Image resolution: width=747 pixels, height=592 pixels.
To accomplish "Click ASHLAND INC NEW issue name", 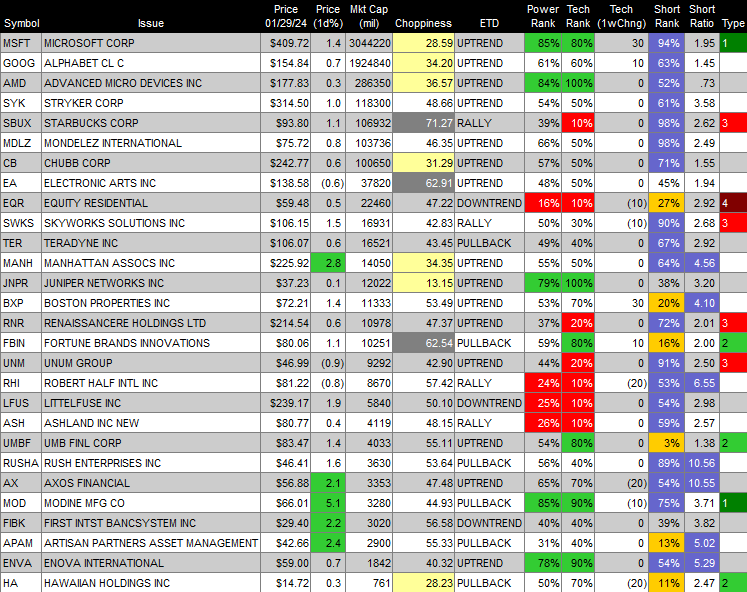I will (91, 423).
